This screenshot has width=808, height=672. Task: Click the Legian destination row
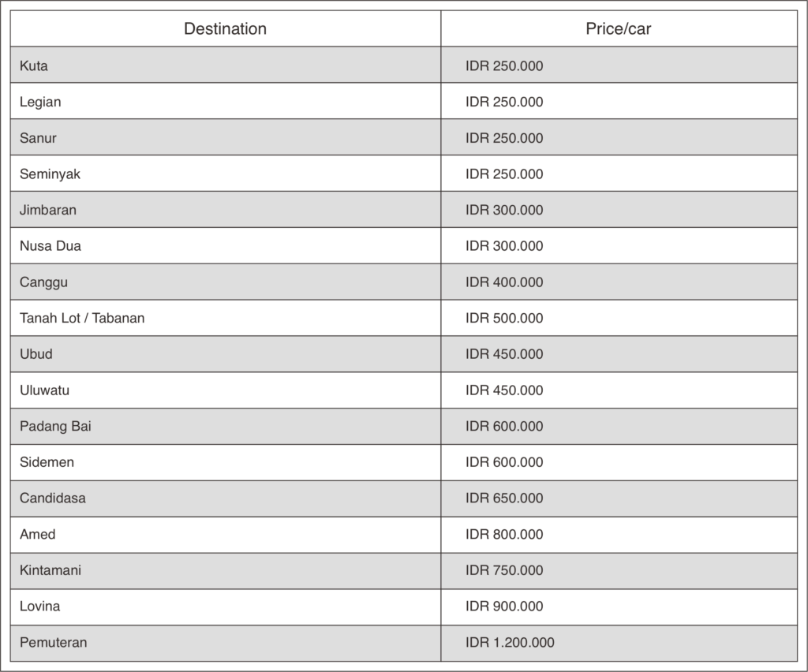pyautogui.click(x=41, y=103)
